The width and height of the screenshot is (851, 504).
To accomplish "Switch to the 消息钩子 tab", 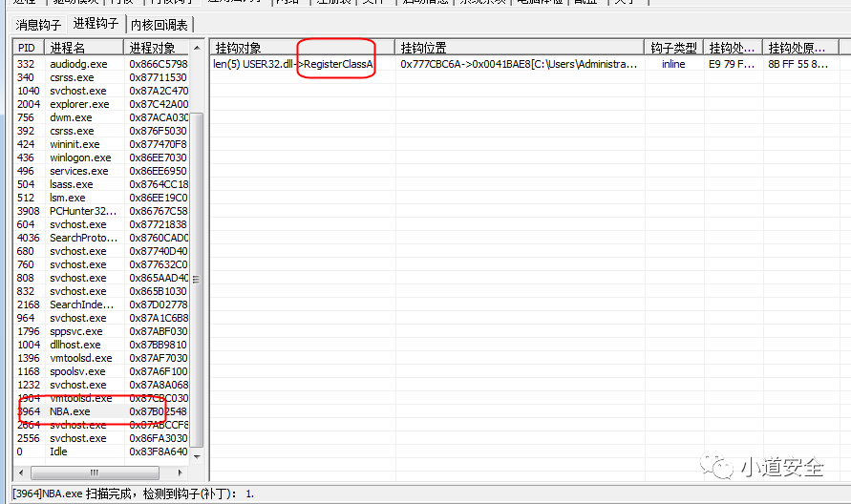I will [38, 25].
